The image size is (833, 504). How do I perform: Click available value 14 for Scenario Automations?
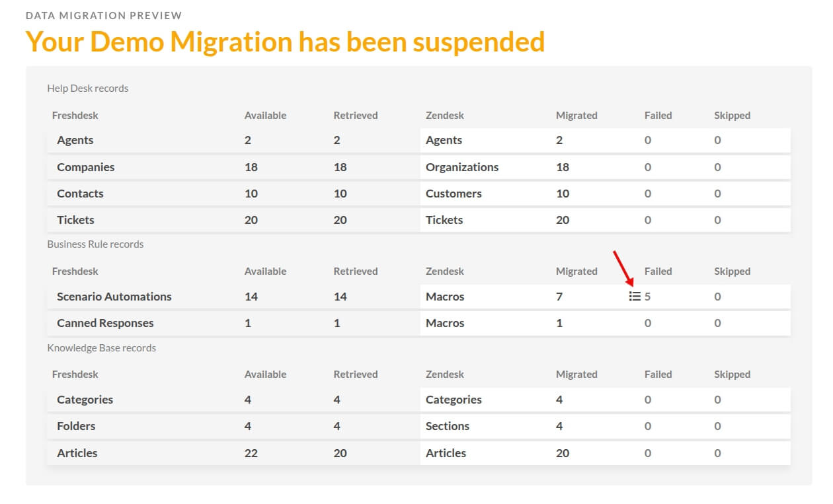point(251,297)
